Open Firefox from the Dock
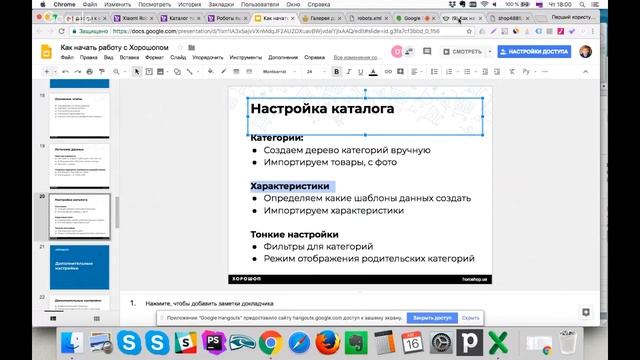The width and height of the screenshot is (640, 360). tap(328, 342)
